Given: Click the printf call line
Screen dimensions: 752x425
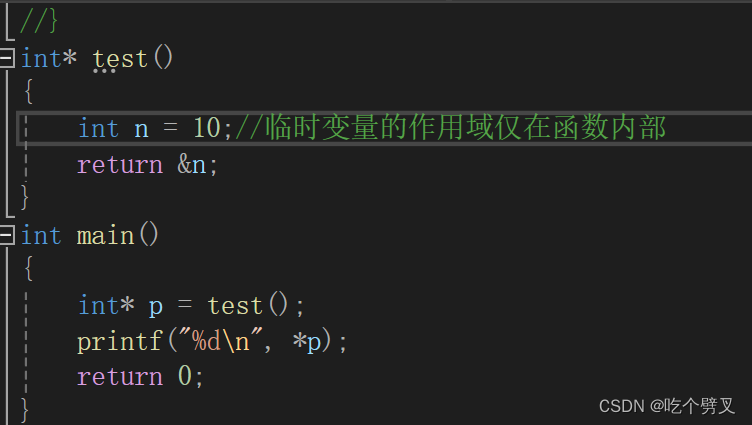Looking at the screenshot, I should point(212,342).
